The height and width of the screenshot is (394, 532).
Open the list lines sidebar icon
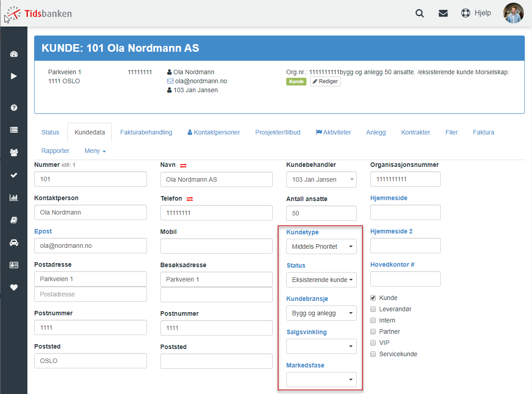click(14, 130)
